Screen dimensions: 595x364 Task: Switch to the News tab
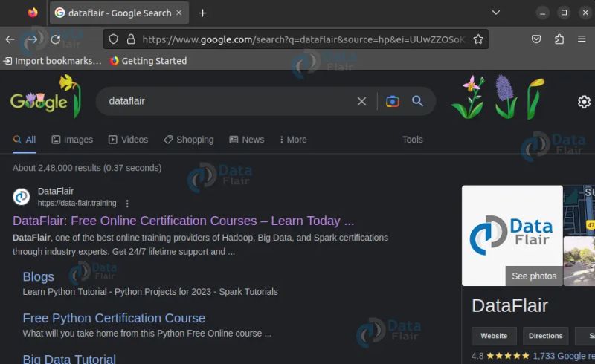pos(247,140)
